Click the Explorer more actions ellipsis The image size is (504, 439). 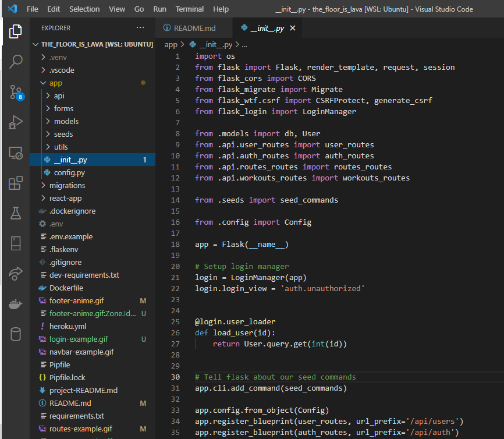(140, 28)
